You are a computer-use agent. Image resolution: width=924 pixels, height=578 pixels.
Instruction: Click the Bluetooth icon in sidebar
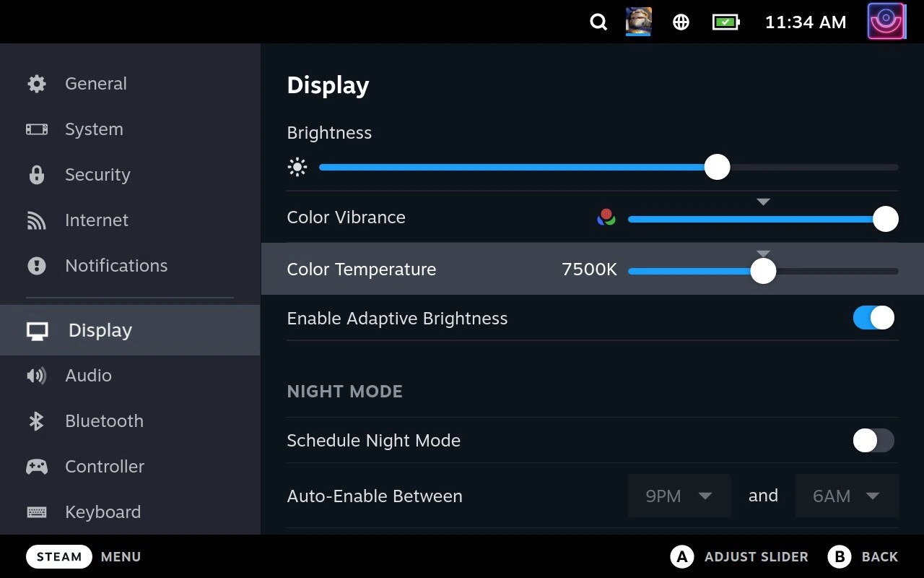tap(36, 421)
